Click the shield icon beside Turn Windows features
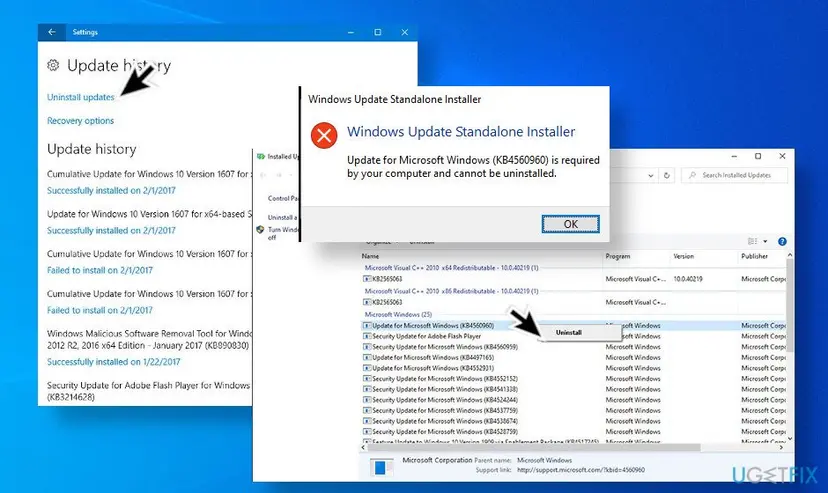The height and width of the screenshot is (493, 828). click(260, 230)
